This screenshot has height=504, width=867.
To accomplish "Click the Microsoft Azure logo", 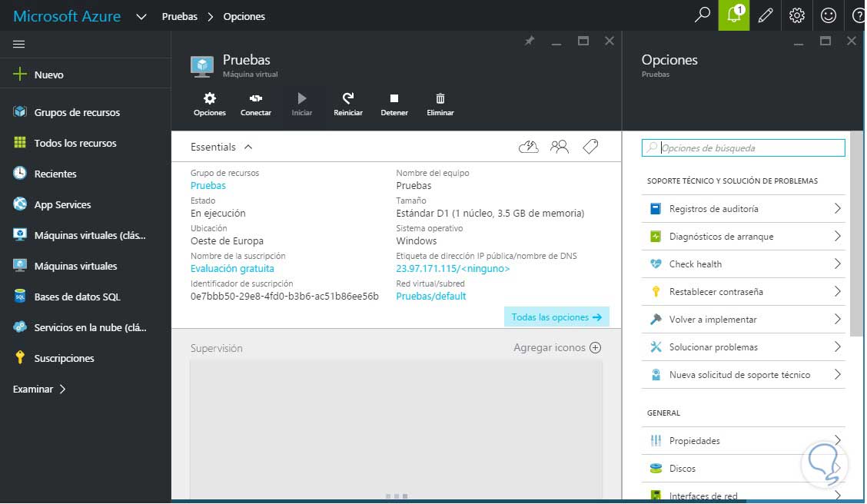I will click(67, 16).
